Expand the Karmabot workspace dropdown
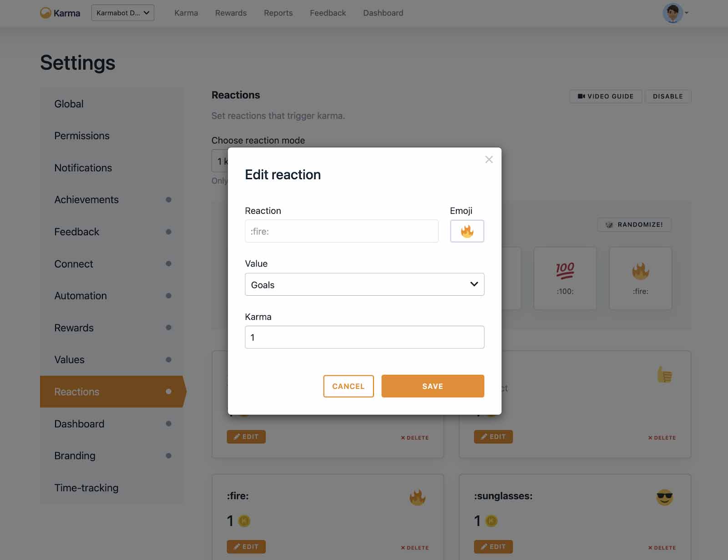 click(122, 13)
